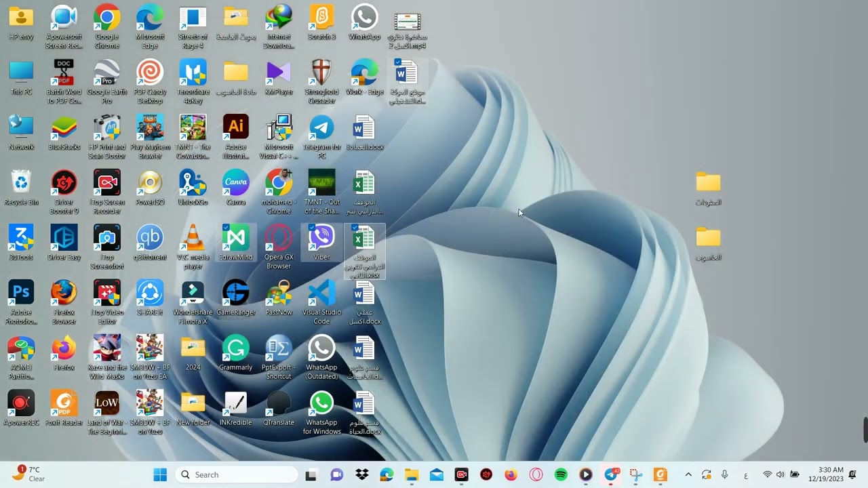The image size is (868, 488).
Task: Open Wi-Fi network quick settings
Action: pyautogui.click(x=768, y=474)
